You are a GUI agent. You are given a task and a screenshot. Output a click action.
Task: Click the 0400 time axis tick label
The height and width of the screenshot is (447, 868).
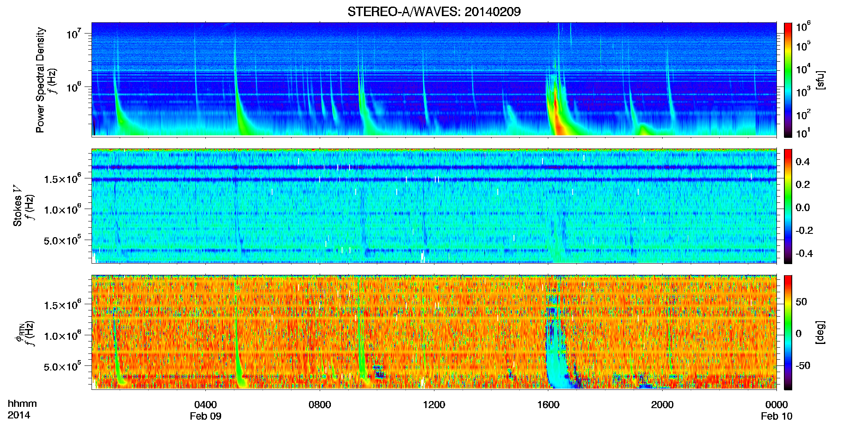[205, 405]
